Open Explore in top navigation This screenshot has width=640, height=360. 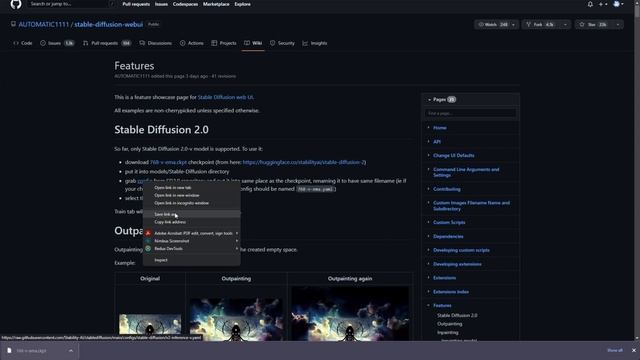pos(242,4)
